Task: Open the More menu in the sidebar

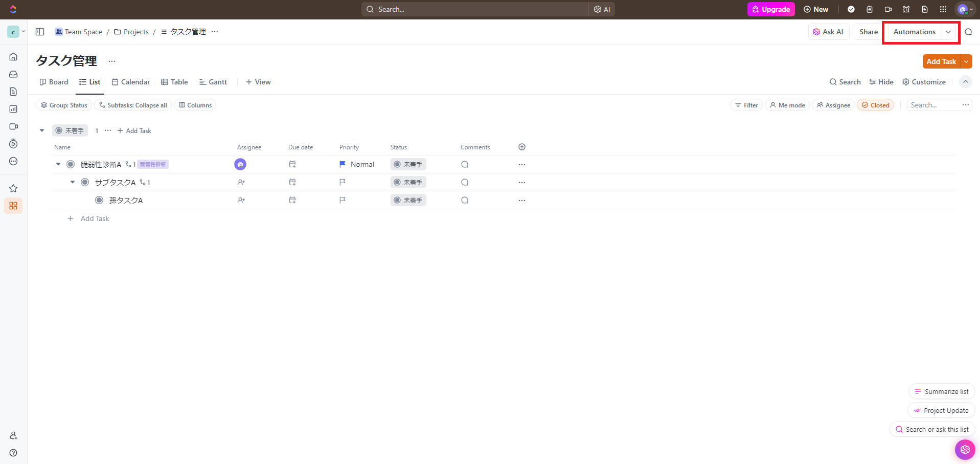Action: 13,161
